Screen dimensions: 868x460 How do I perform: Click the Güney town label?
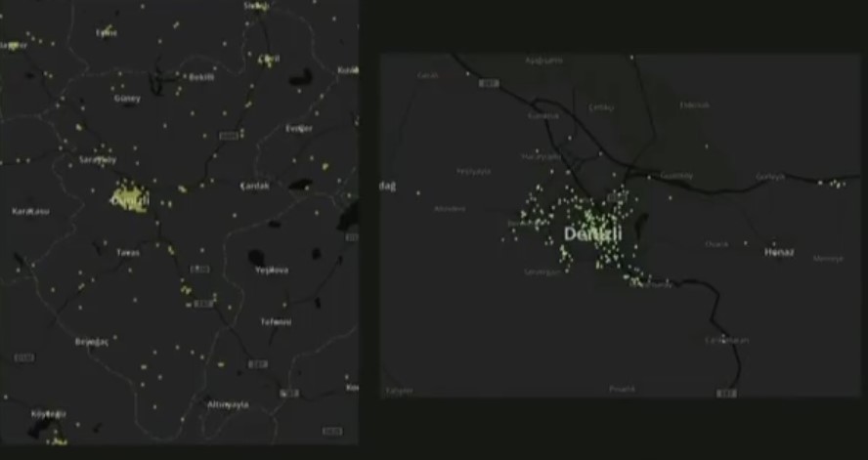[x=127, y=99]
